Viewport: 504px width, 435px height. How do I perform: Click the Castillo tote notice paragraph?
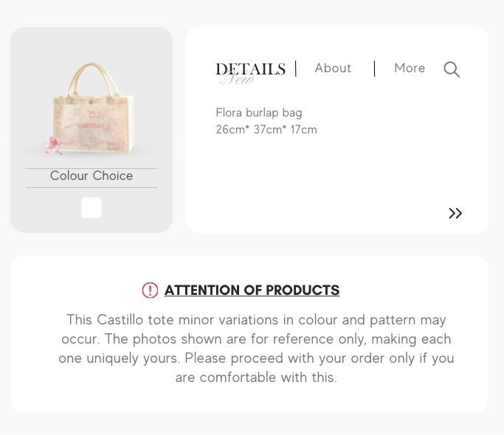point(256,348)
